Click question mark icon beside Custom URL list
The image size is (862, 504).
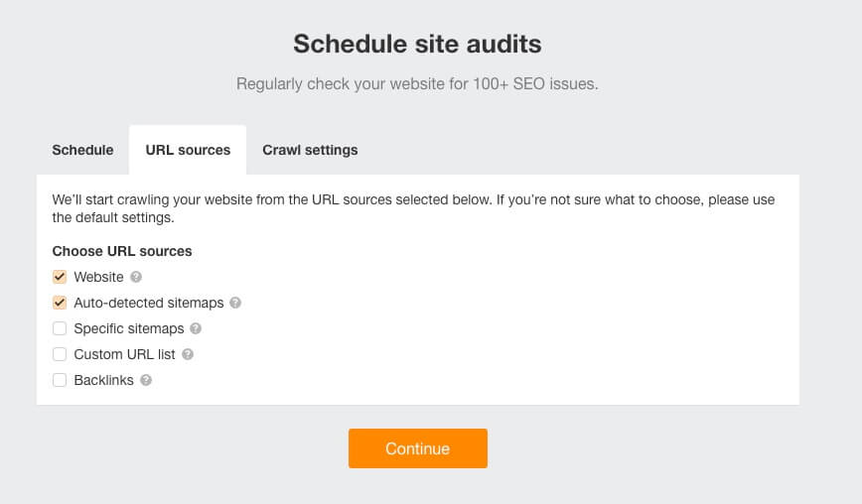(188, 354)
